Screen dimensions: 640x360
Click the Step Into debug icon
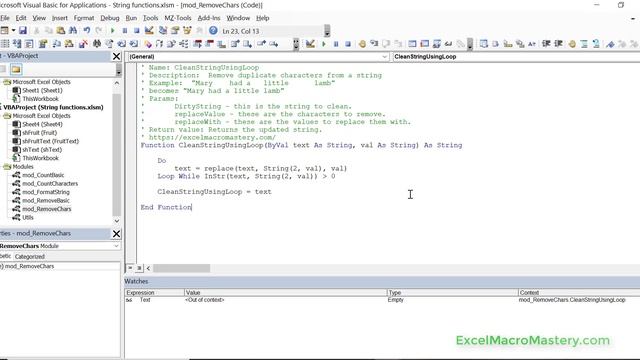click(x=374, y=44)
